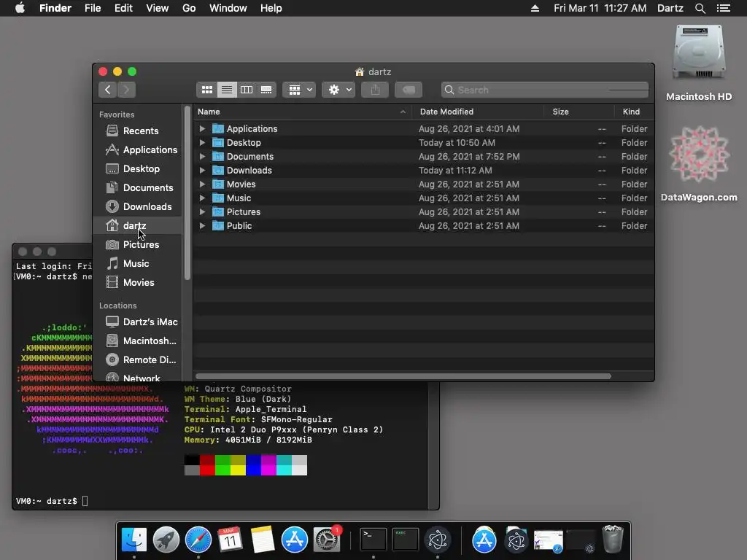Open Applications in the Finder sidebar

tap(138, 149)
